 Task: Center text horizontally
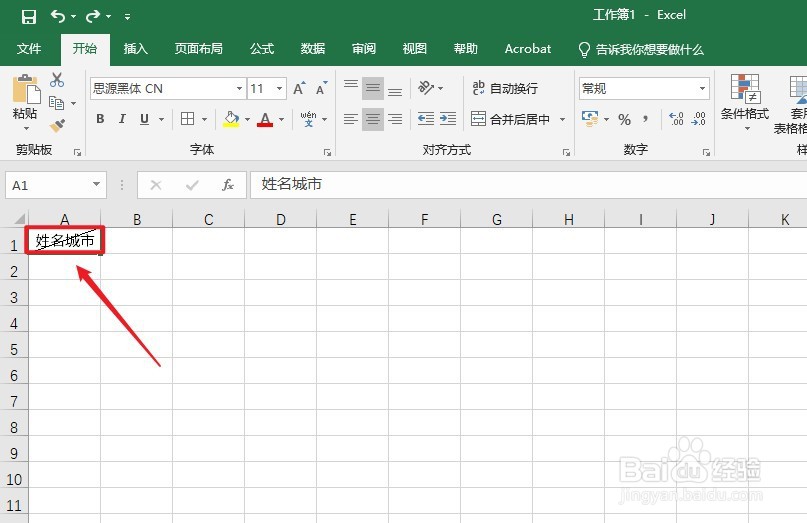pyautogui.click(x=373, y=119)
